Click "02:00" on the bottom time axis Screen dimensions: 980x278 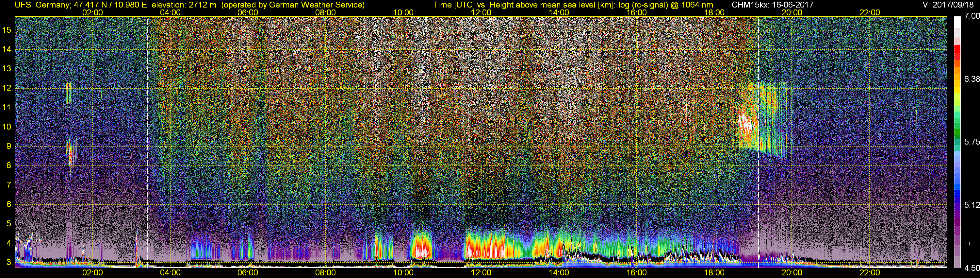(92, 273)
